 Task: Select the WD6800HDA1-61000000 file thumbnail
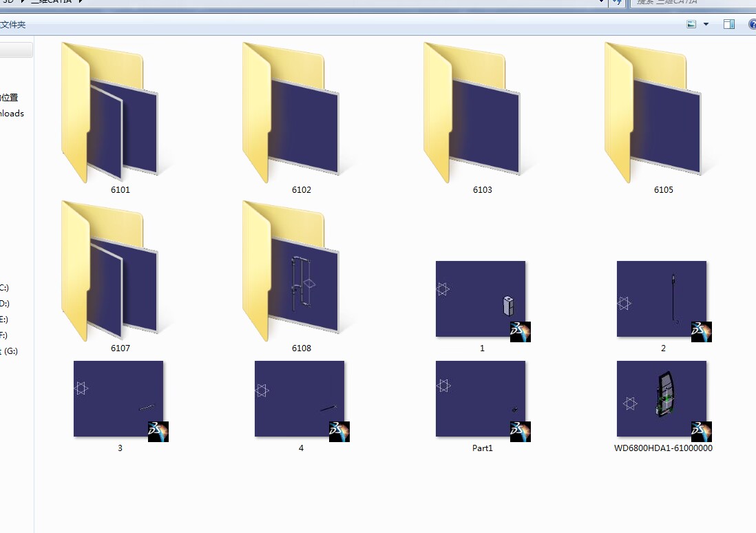tap(664, 401)
